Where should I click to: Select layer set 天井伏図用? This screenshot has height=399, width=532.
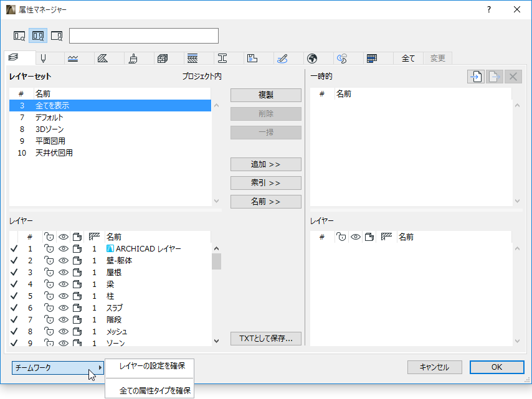click(110, 153)
